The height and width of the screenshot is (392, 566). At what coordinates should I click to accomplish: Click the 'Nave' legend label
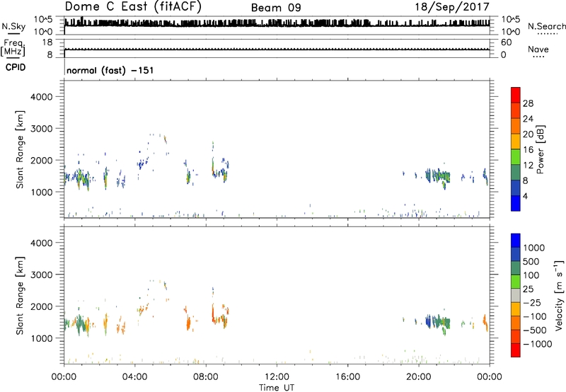[x=538, y=49]
